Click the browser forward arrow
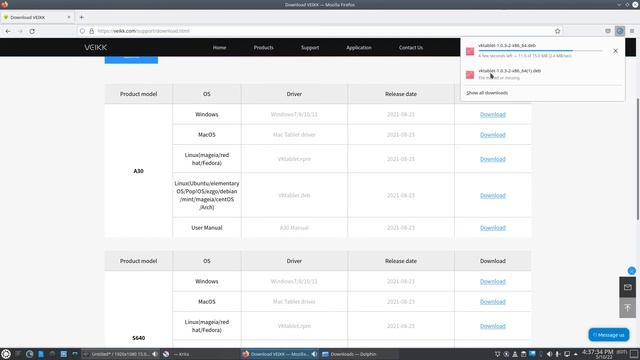 [x=20, y=31]
